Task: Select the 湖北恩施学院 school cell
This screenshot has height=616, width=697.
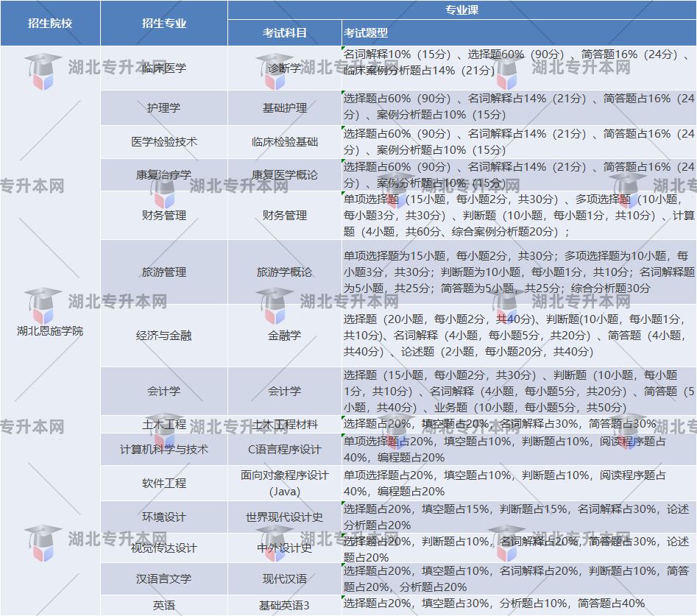Action: [50, 330]
